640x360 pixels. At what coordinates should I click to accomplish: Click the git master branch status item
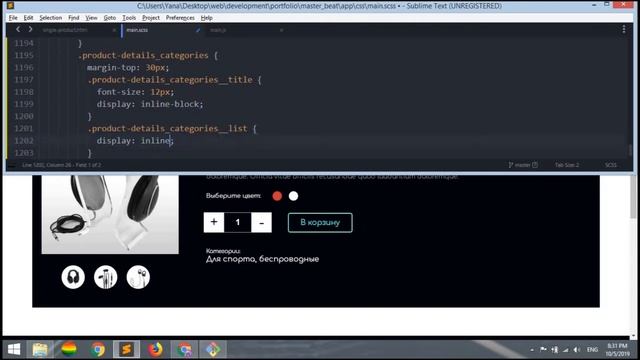tap(523, 165)
